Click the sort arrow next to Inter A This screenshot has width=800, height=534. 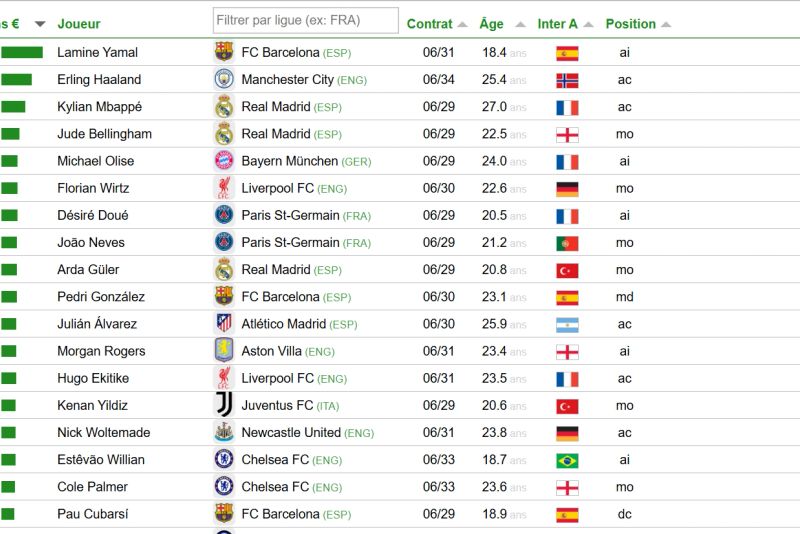589,24
